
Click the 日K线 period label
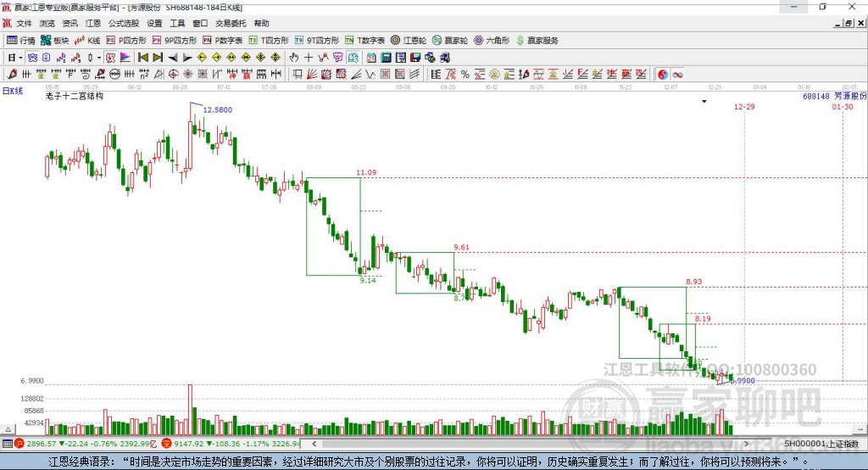tap(13, 91)
